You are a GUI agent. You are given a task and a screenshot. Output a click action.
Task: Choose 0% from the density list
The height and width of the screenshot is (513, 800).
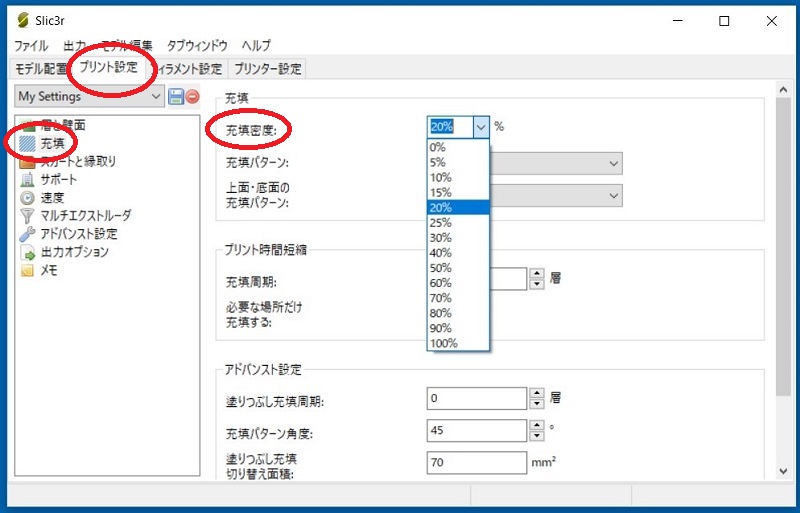coord(458,148)
